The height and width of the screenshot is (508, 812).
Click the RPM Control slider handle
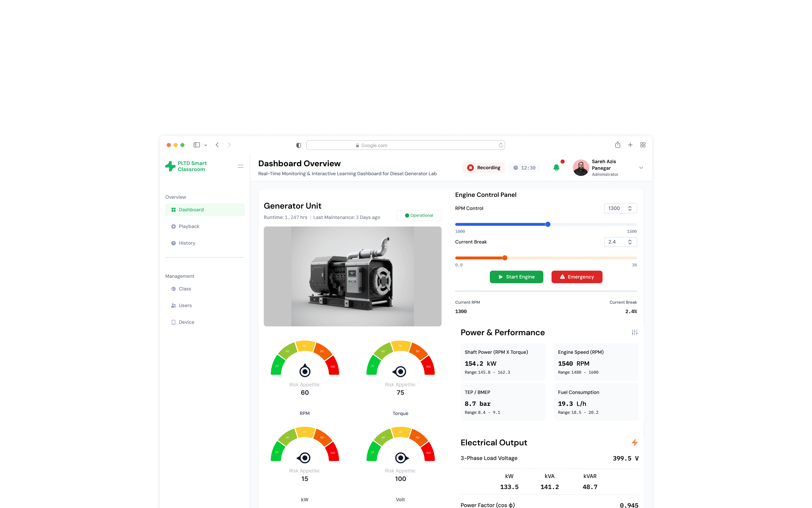coord(548,225)
